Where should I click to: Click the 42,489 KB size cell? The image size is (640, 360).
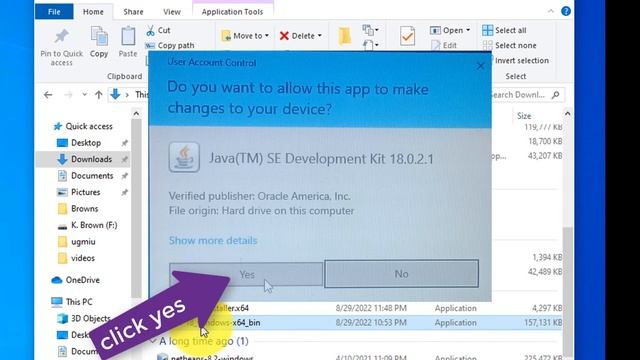tap(545, 272)
